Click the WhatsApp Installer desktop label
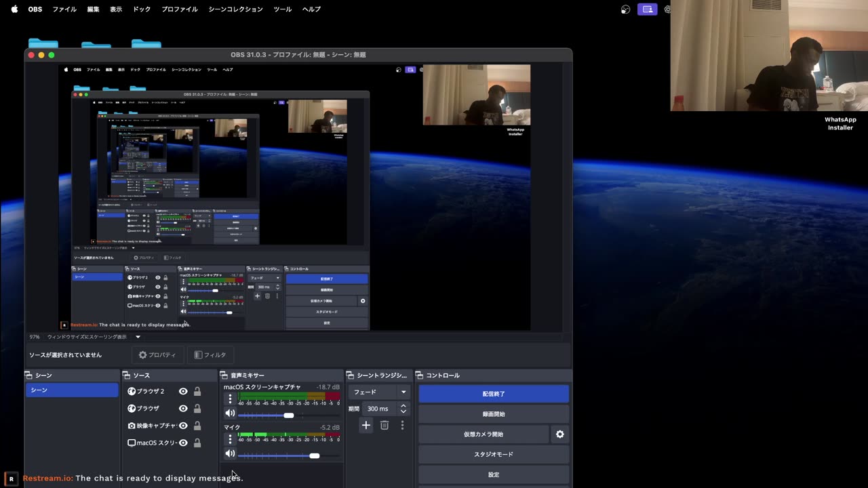 (x=840, y=123)
